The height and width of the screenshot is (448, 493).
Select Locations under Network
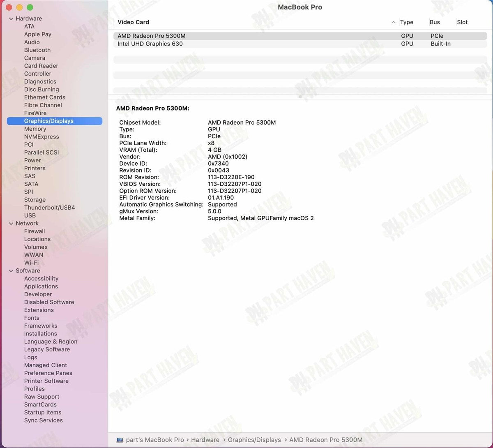(x=37, y=239)
